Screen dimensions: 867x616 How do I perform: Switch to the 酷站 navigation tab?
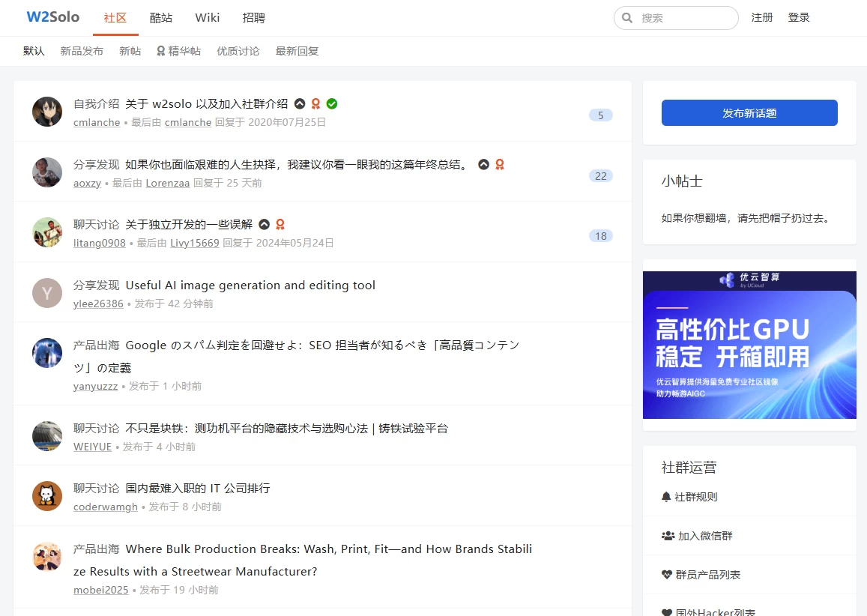pos(161,18)
